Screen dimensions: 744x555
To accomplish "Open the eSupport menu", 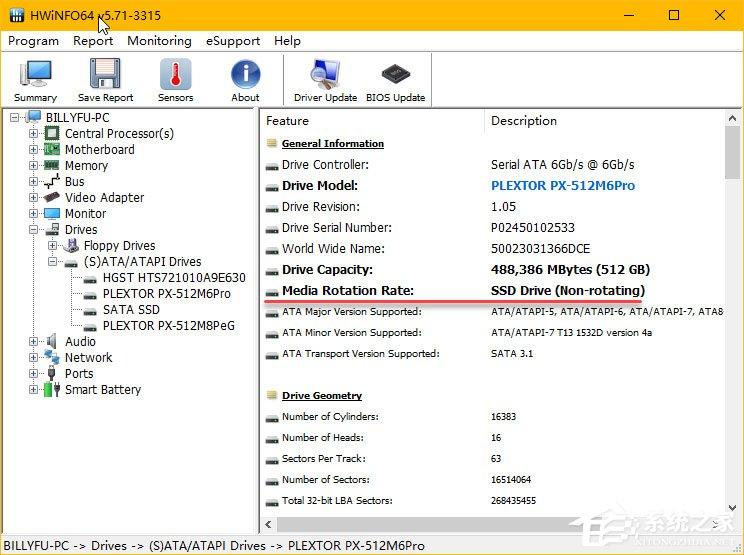I will click(x=233, y=41).
